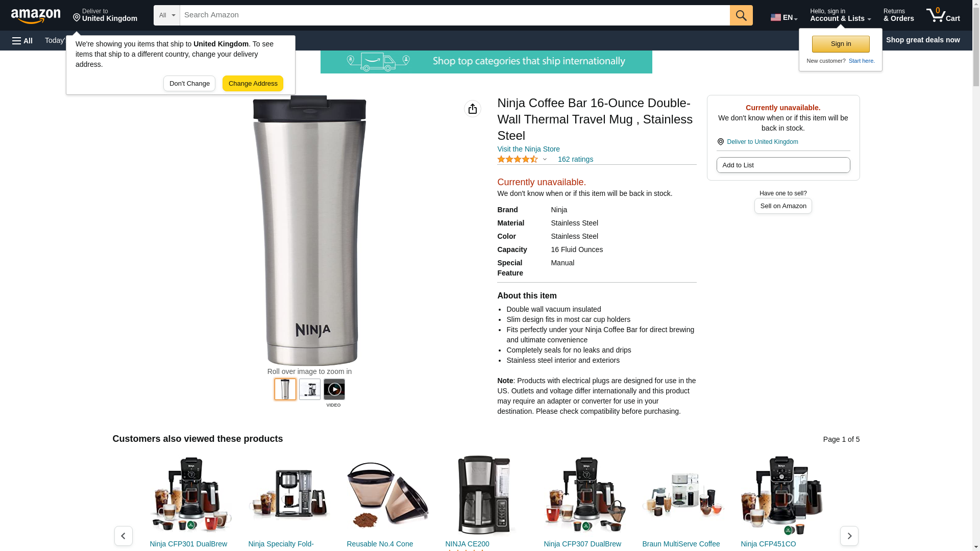Open the share icon beside product image
This screenshot has height=551, width=980.
click(473, 109)
